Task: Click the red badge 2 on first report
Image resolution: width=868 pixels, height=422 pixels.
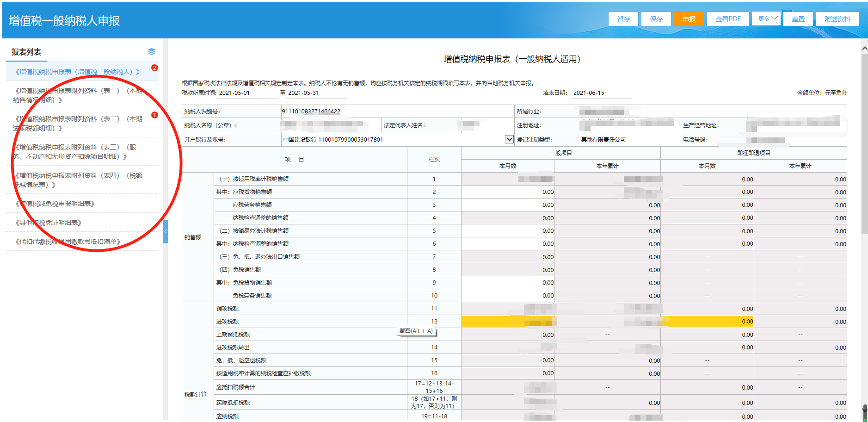Action: pyautogui.click(x=154, y=68)
